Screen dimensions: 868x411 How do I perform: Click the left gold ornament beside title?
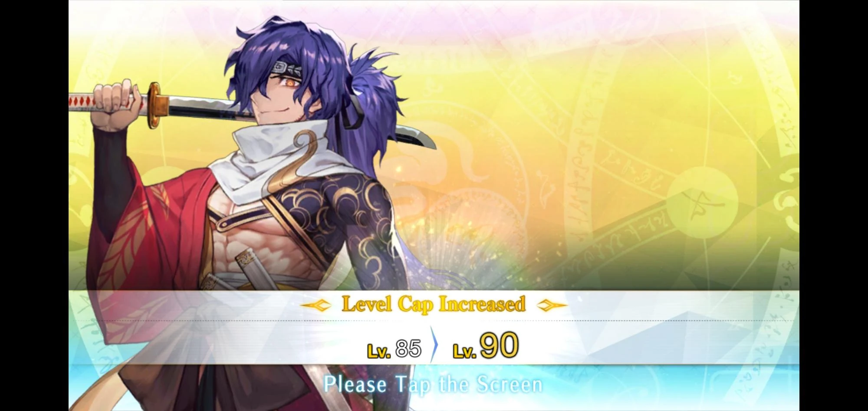pyautogui.click(x=316, y=306)
